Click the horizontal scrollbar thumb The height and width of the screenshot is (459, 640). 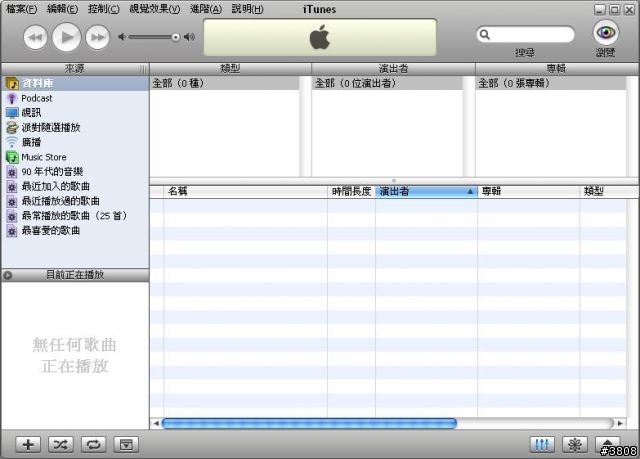[x=309, y=424]
